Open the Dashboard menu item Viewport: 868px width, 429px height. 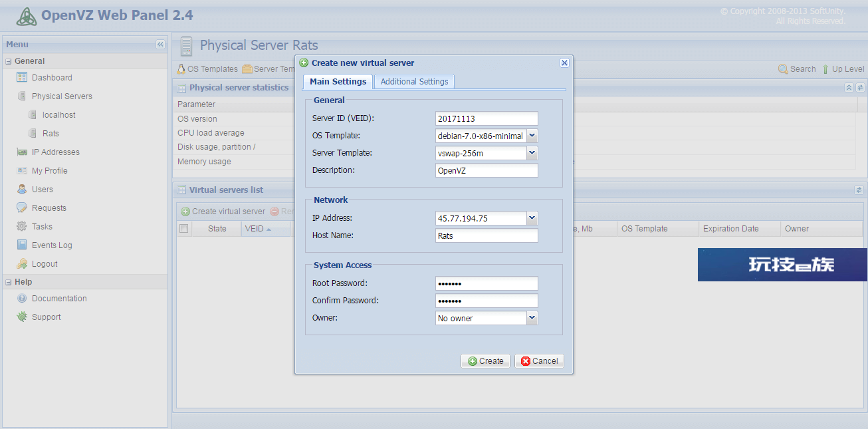52,78
